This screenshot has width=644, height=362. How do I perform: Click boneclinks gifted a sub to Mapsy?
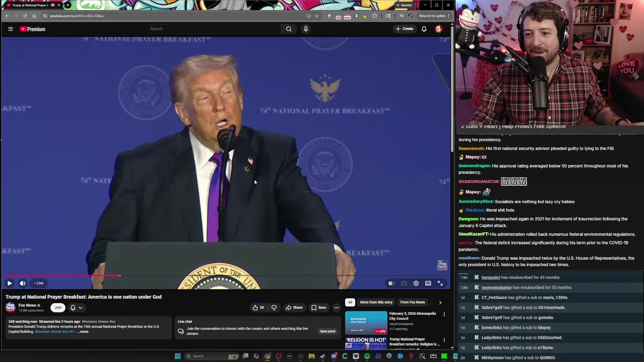point(516,328)
